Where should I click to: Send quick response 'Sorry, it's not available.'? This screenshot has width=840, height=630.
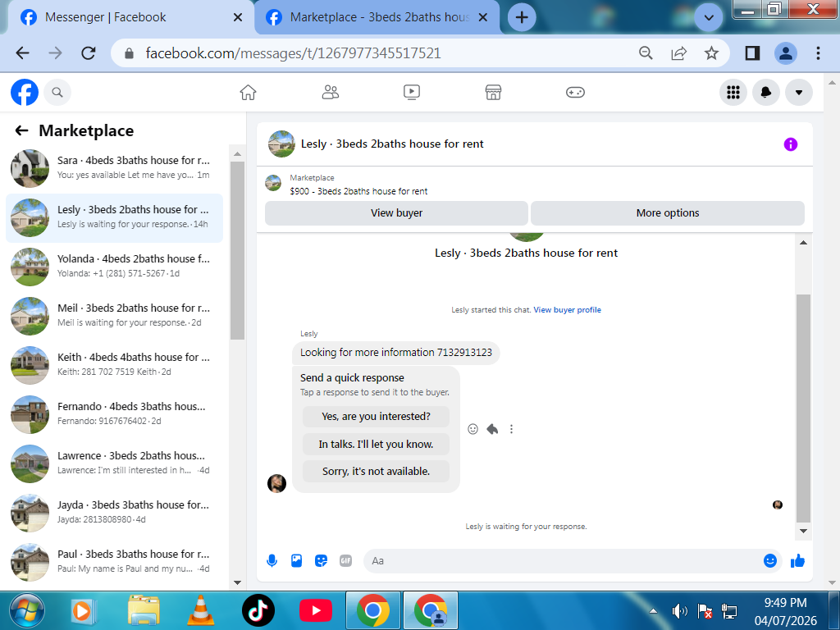(x=376, y=472)
